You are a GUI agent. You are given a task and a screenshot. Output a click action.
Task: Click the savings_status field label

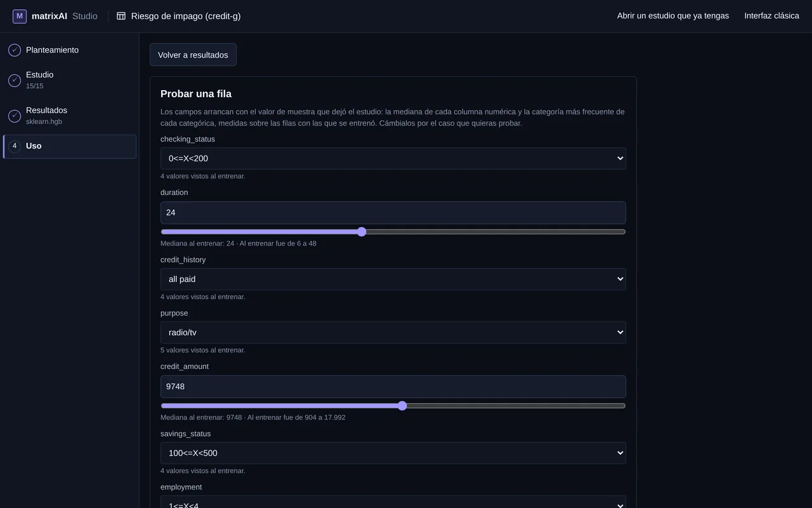point(186,434)
